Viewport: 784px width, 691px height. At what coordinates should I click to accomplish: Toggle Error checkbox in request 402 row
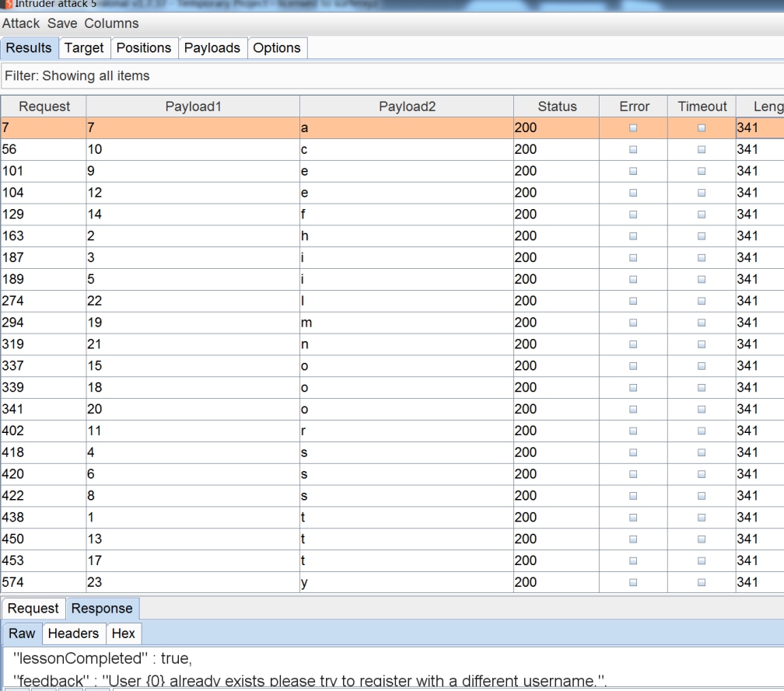click(x=633, y=431)
